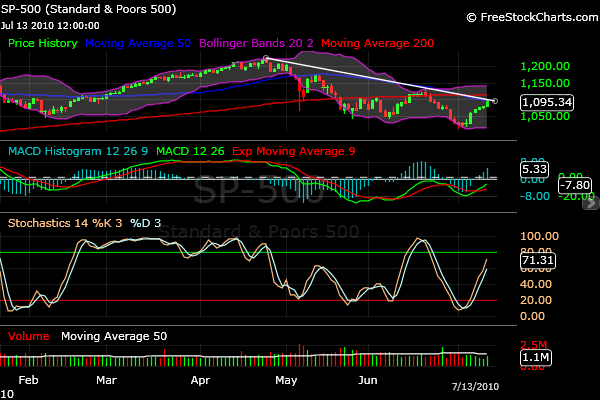Viewport: 600px width, 400px height.
Task: Select the %D 3 stochastics label
Action: pos(145,223)
